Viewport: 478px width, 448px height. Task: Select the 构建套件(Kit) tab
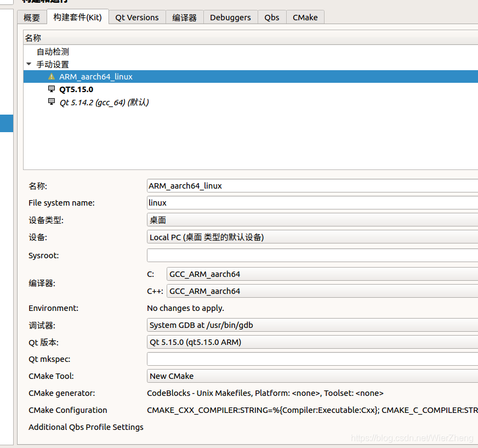pos(77,17)
